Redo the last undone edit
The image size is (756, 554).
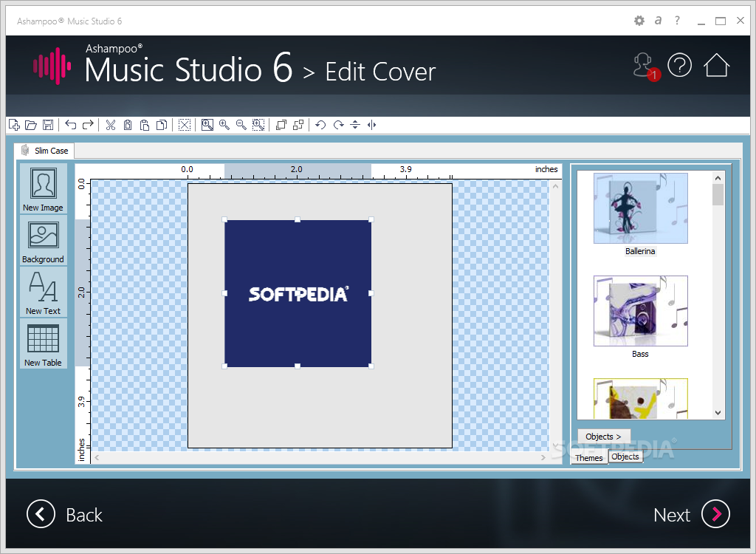tap(88, 125)
